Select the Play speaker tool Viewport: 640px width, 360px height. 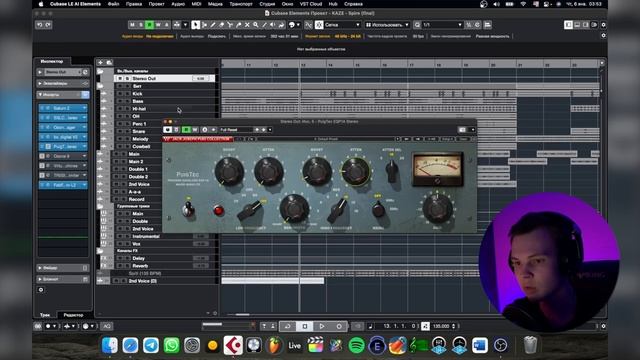(x=273, y=25)
